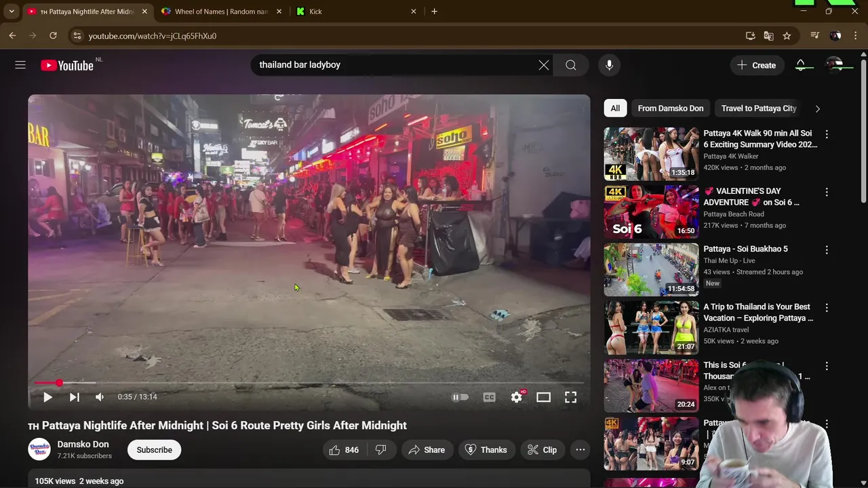This screenshot has height=488, width=868.
Task: Share this video
Action: [x=427, y=450]
